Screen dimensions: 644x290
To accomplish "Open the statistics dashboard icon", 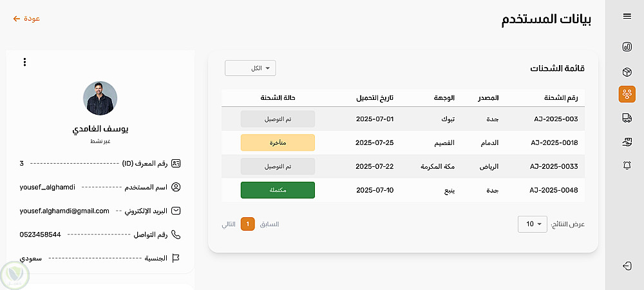I will coord(627,47).
